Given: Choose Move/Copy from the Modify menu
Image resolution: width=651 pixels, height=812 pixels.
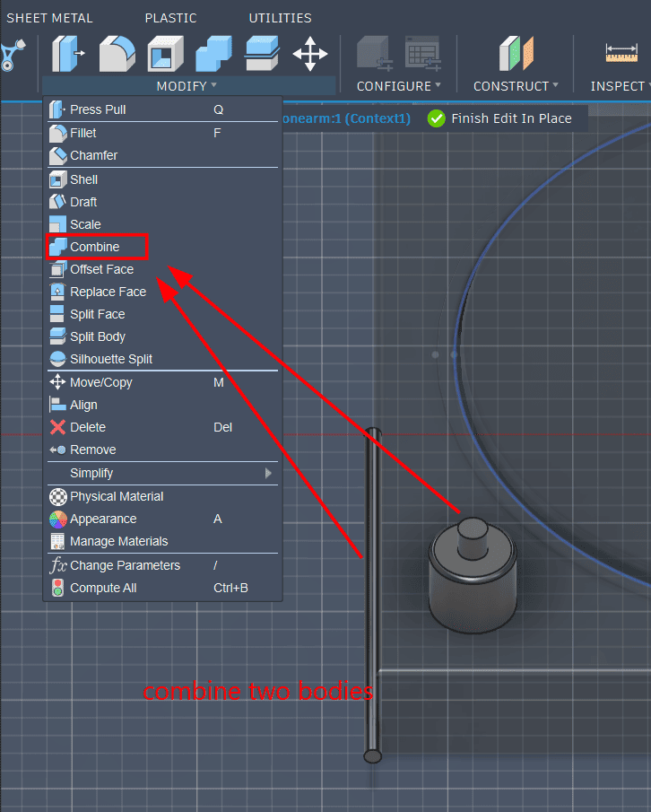Looking at the screenshot, I should [162, 383].
